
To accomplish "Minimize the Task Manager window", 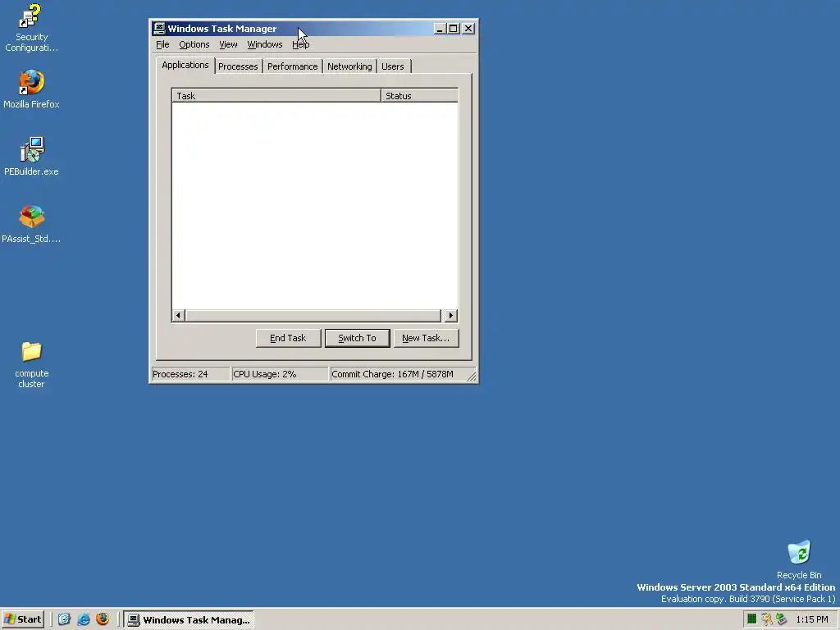I will [440, 29].
